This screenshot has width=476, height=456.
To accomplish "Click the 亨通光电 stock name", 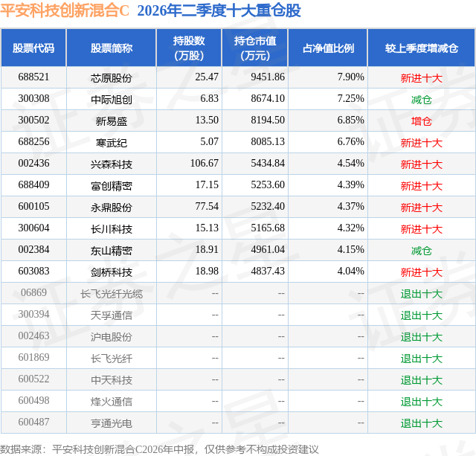I will click(x=112, y=423).
